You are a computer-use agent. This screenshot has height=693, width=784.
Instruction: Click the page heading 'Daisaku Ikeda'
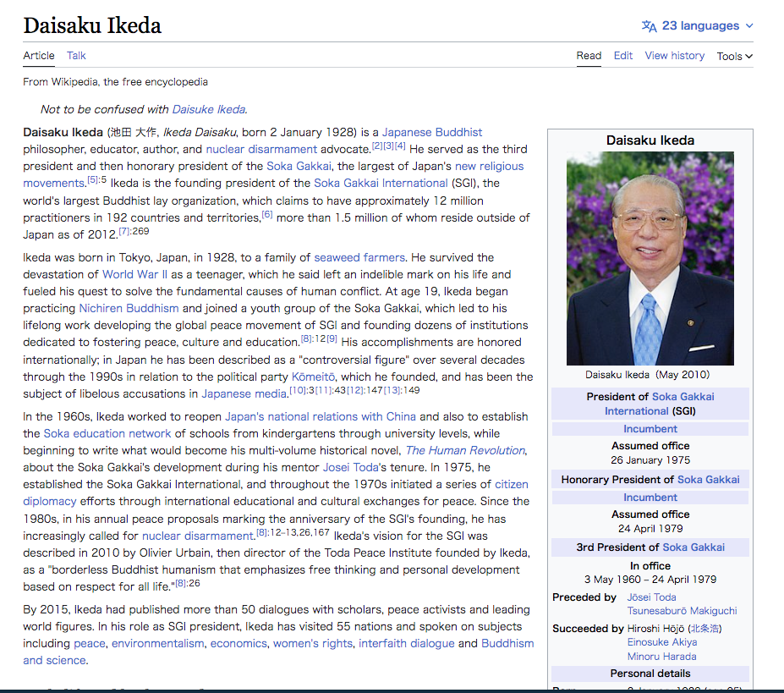click(x=92, y=26)
